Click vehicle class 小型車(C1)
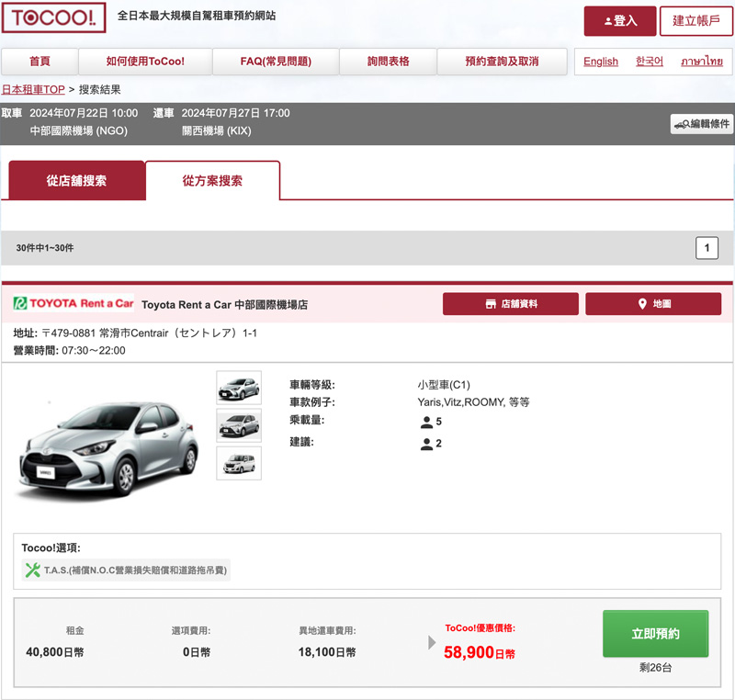The width and height of the screenshot is (735, 700). 444,385
